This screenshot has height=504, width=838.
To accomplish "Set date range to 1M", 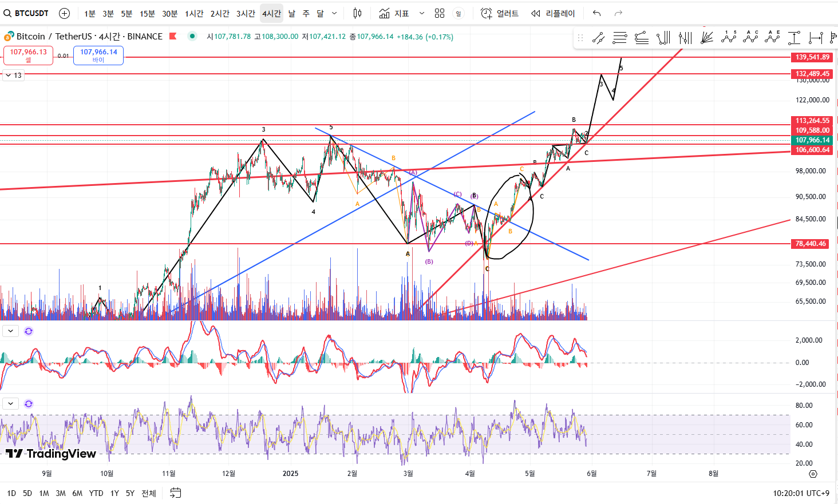I will pos(44,493).
